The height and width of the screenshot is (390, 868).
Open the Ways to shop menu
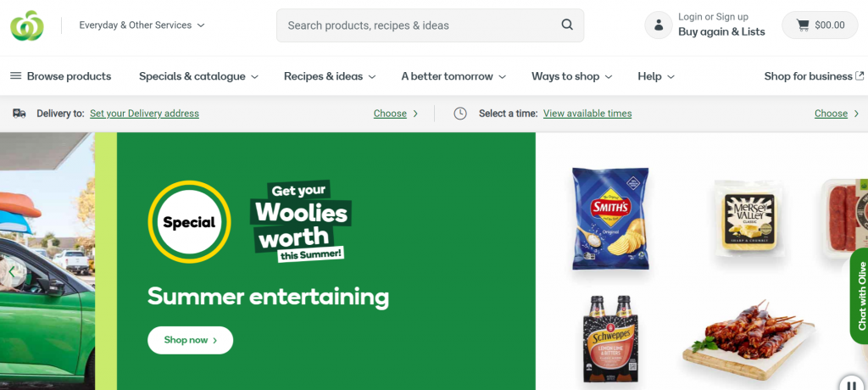point(572,76)
